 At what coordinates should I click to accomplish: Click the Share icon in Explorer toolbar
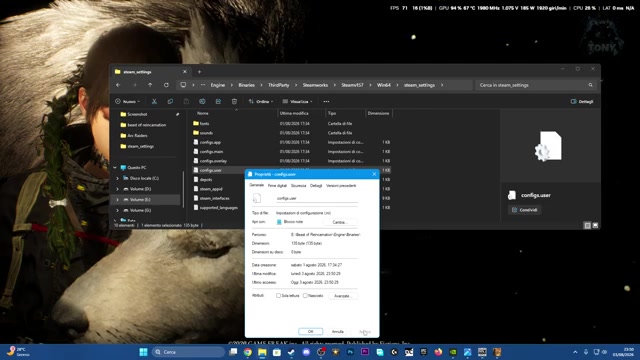point(218,101)
